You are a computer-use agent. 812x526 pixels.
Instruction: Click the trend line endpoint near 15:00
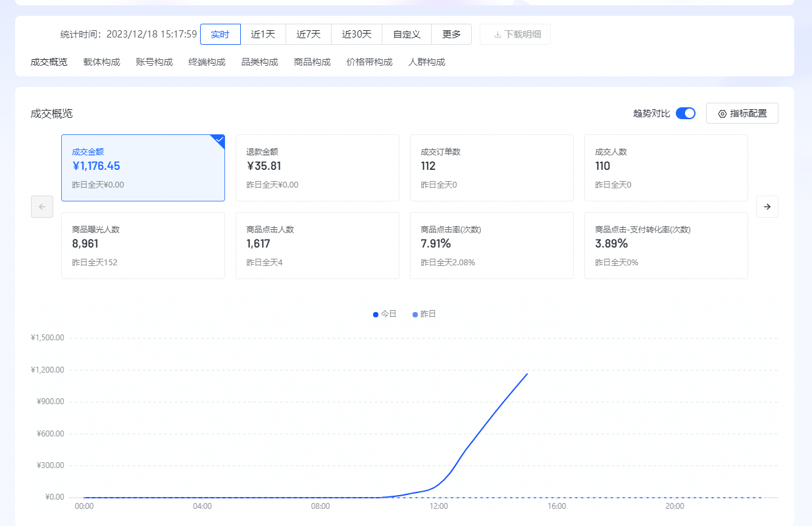tap(526, 374)
